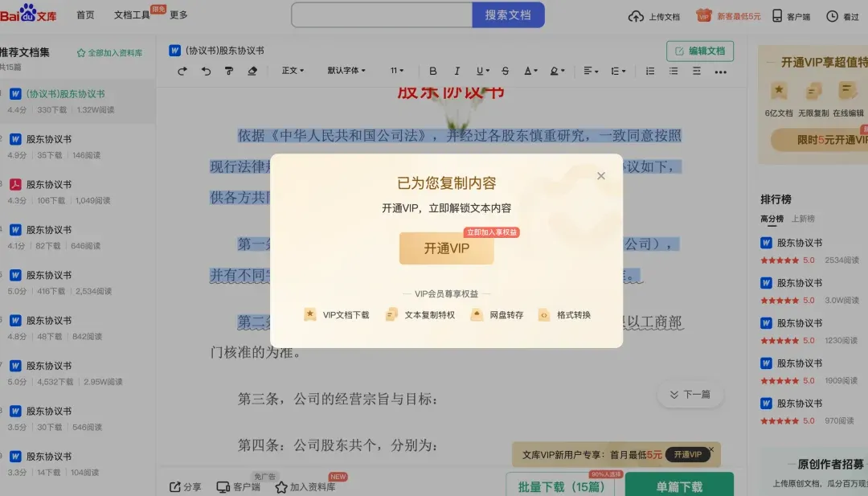Screen dimensions: 868x496
Task: Click the 上传文档 upload icon
Action: pyautogui.click(x=637, y=16)
